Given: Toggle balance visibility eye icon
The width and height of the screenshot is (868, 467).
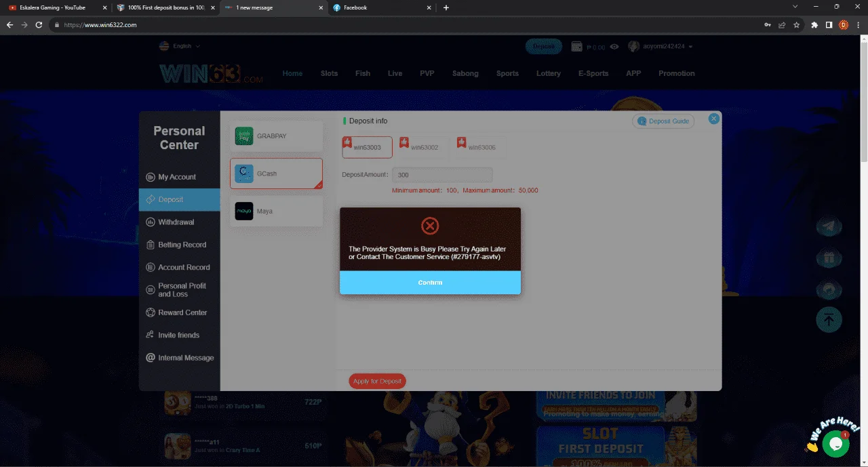Looking at the screenshot, I should 614,47.
